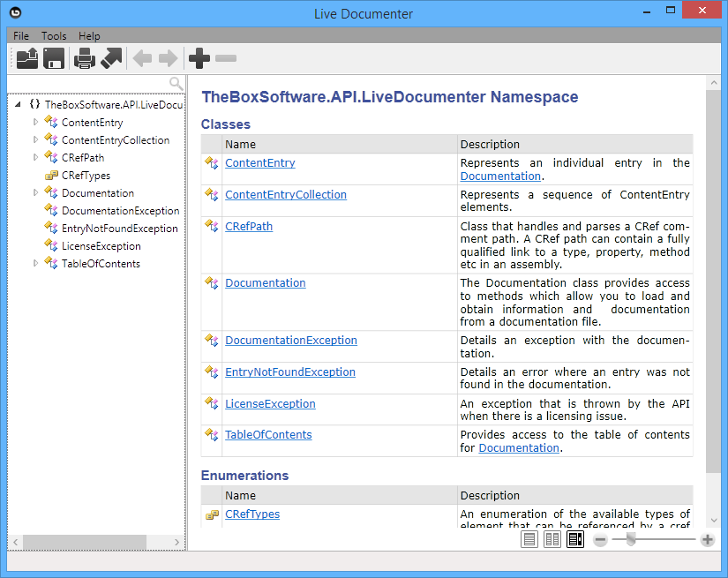Expand the Documentation tree node
728x578 pixels.
[x=35, y=192]
